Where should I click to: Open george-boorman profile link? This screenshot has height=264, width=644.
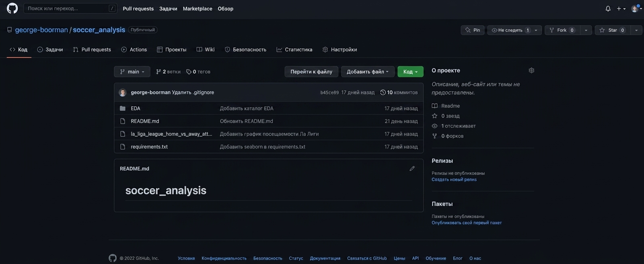[41, 30]
